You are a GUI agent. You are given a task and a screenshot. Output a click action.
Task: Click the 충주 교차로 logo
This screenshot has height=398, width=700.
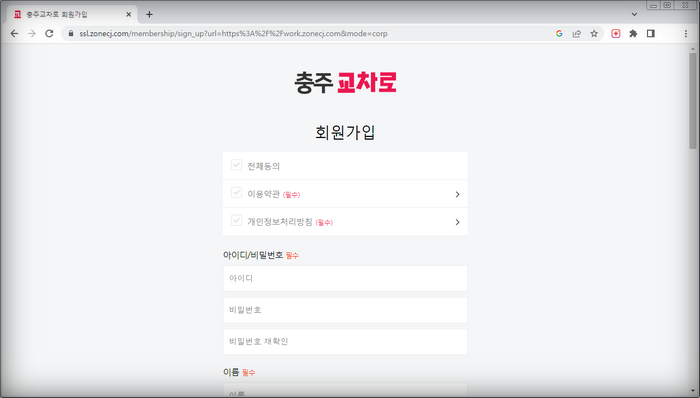(x=345, y=83)
